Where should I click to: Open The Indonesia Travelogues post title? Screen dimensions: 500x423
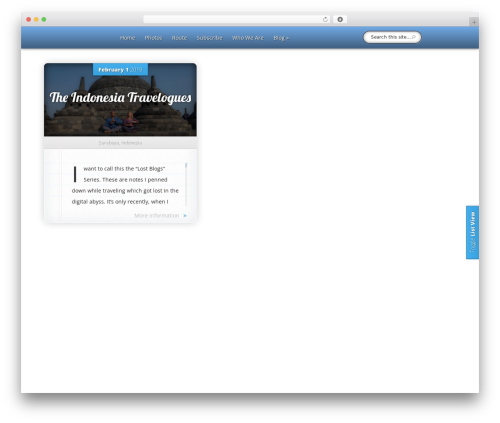point(120,98)
